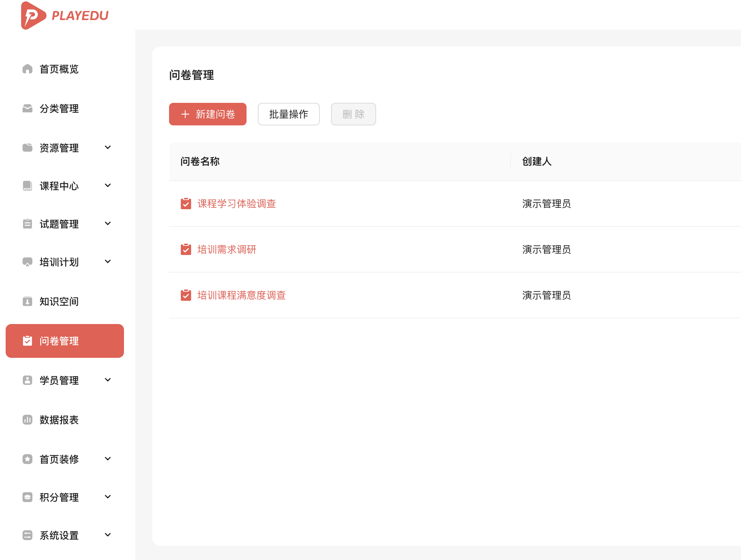This screenshot has width=741, height=560.
Task: Click the disabled 删除 button
Action: (354, 114)
